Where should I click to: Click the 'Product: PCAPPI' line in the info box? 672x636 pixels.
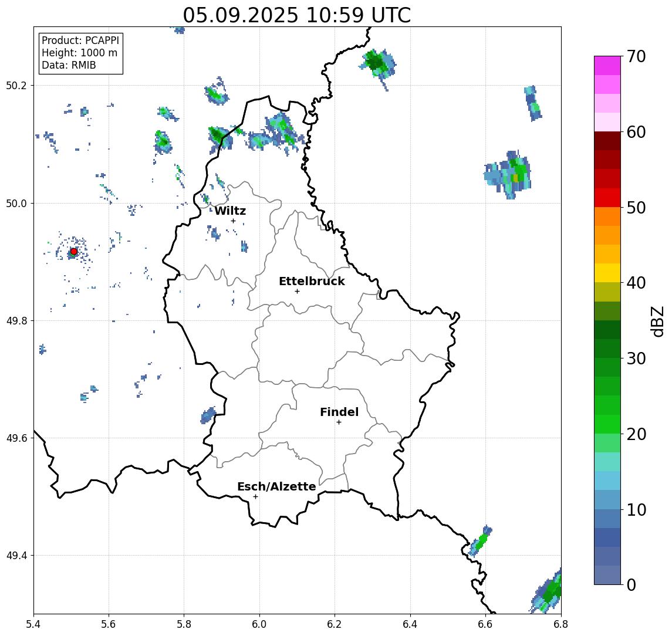(x=80, y=40)
